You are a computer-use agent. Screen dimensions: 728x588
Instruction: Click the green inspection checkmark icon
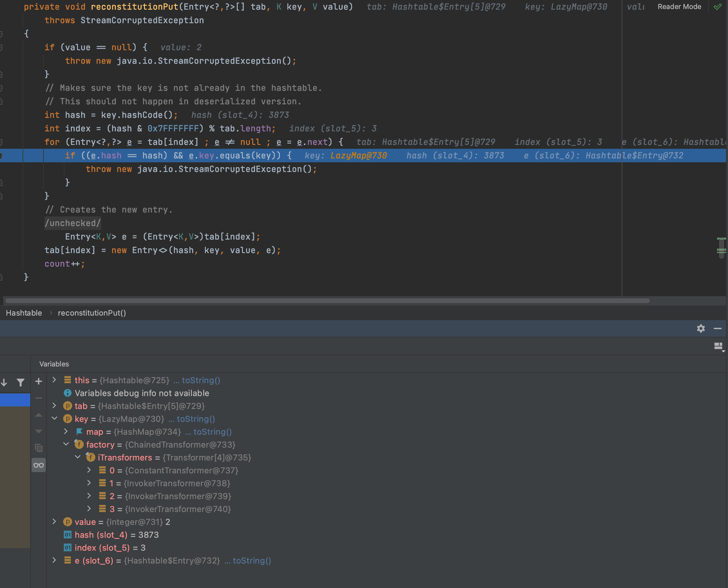click(x=717, y=7)
